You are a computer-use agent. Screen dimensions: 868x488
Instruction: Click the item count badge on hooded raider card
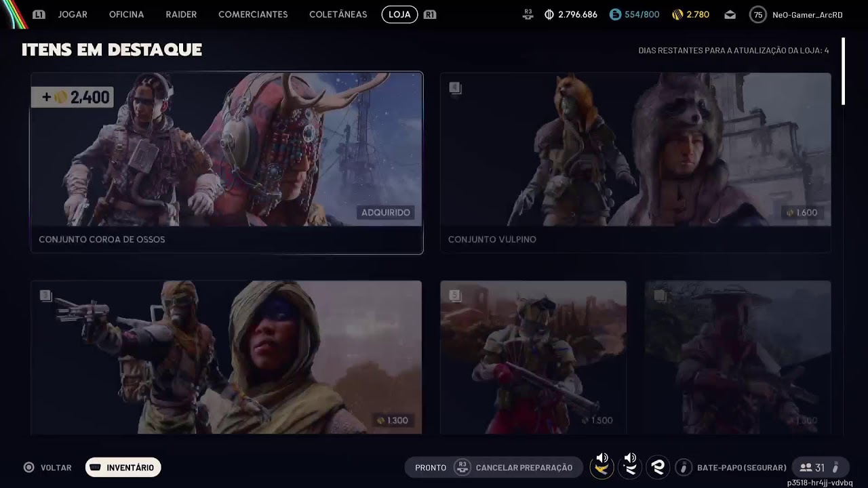(x=45, y=296)
